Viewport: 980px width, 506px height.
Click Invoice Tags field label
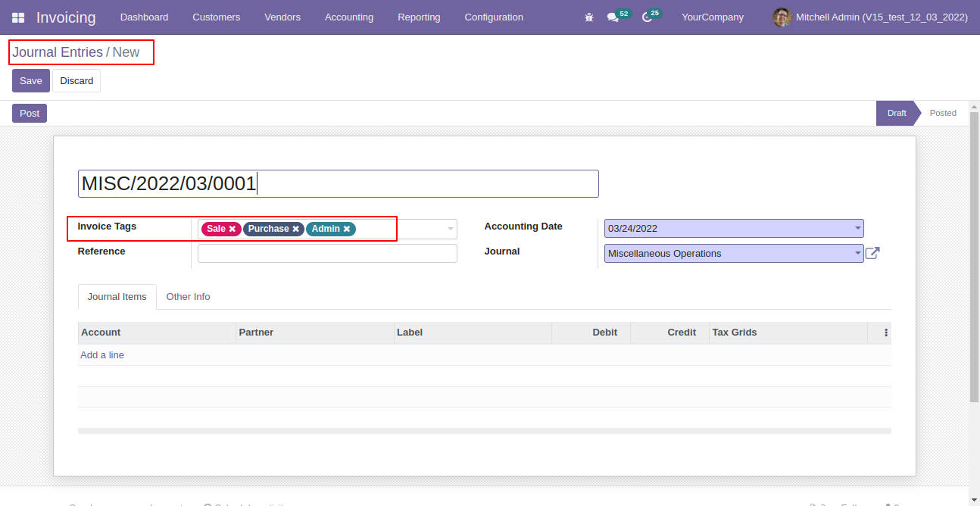point(107,226)
